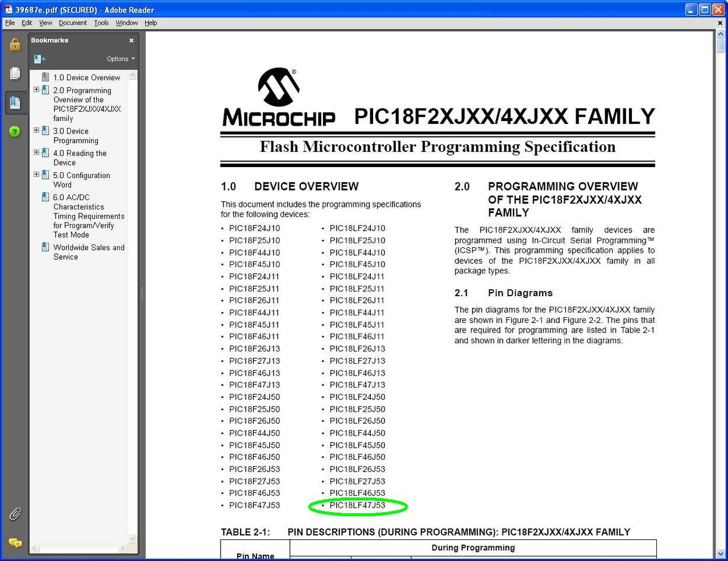Screen dimensions: 728x561
Task: Click the '1.0 DEVICE OVERVIEW' heading in document
Action: click(x=289, y=186)
